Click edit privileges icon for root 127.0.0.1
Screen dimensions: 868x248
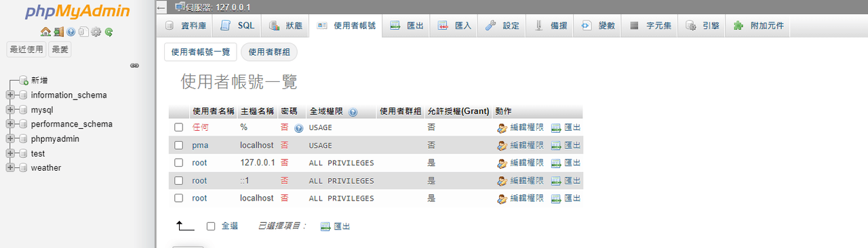click(502, 163)
